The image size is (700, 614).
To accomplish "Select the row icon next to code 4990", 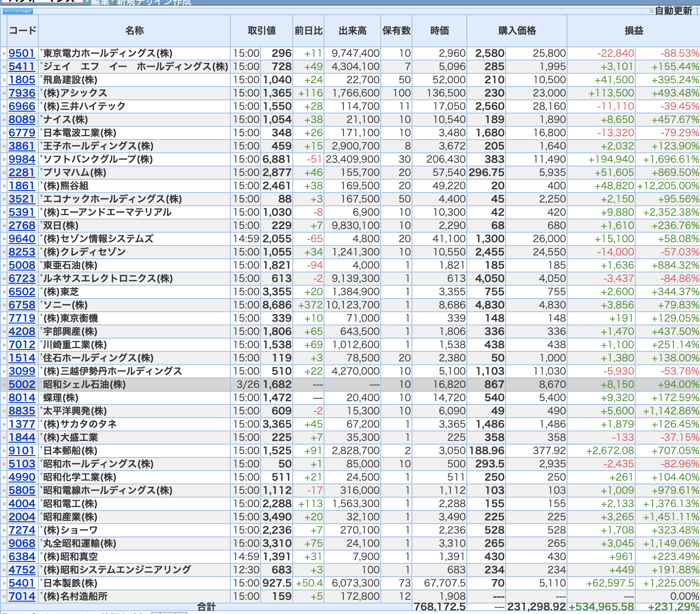I will coord(4,477).
